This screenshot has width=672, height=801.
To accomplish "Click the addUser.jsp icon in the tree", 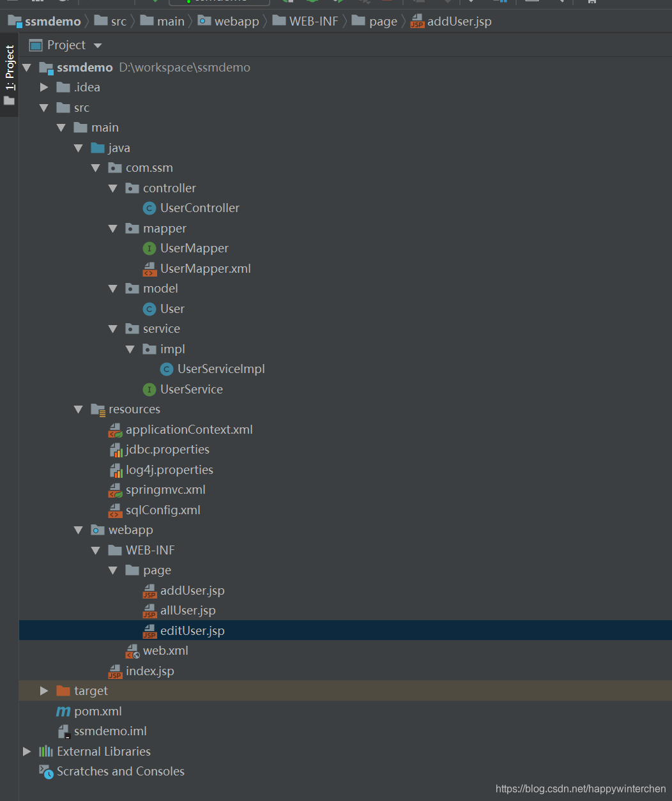I will 149,591.
